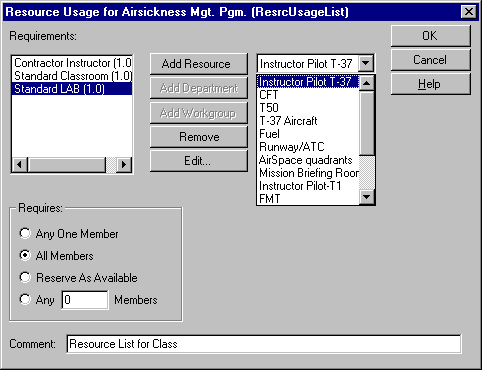
Task: Open the Instructor Pilot T-37 combo dropdown arrow
Action: tap(366, 63)
